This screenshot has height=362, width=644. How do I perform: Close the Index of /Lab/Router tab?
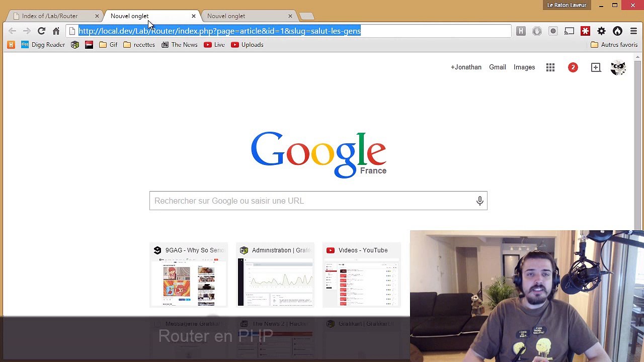[97, 16]
